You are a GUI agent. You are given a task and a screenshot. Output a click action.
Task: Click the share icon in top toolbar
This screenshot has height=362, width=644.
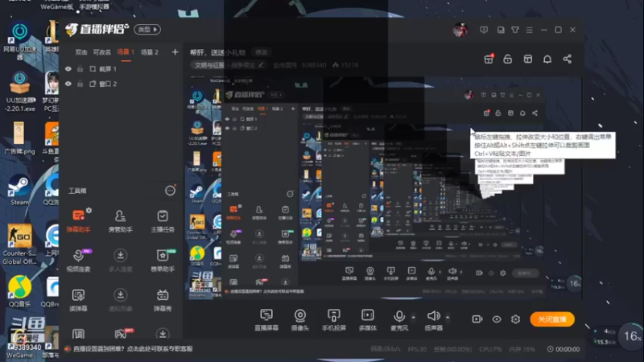(568, 59)
